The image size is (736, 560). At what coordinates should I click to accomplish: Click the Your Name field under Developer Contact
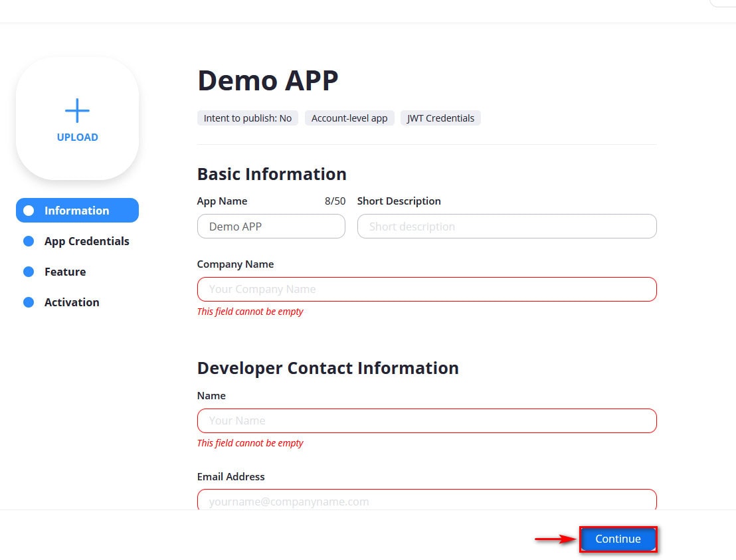tap(426, 420)
